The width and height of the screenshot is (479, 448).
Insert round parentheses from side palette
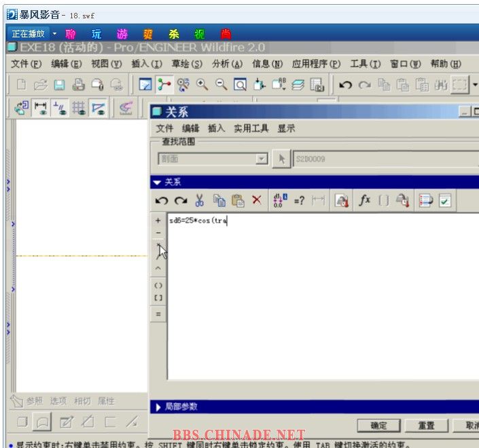[x=158, y=286]
